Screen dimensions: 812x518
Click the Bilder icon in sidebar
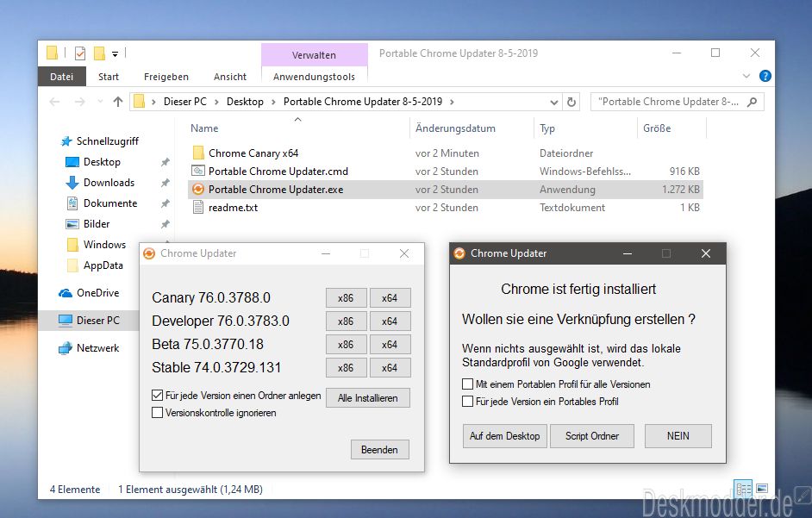[72, 224]
